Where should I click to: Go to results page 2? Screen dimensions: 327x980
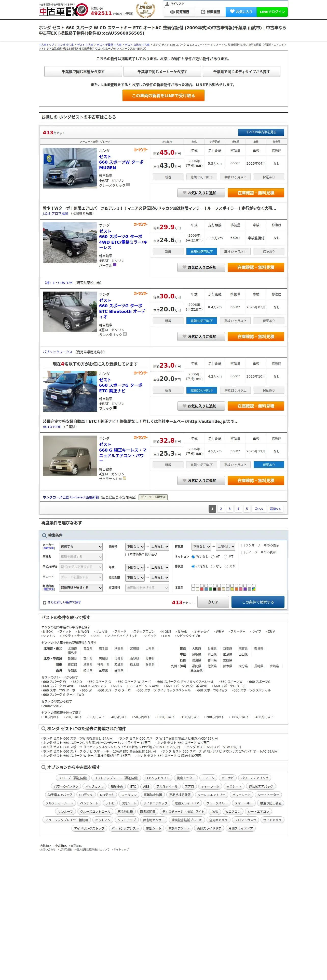click(221, 509)
